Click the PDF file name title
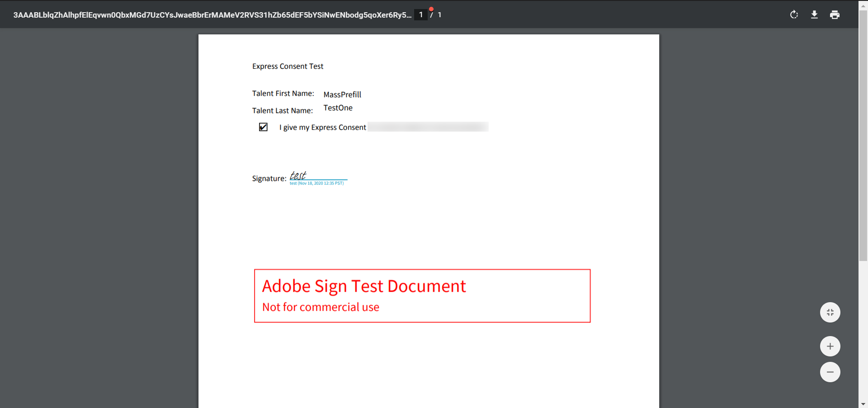 coord(212,15)
